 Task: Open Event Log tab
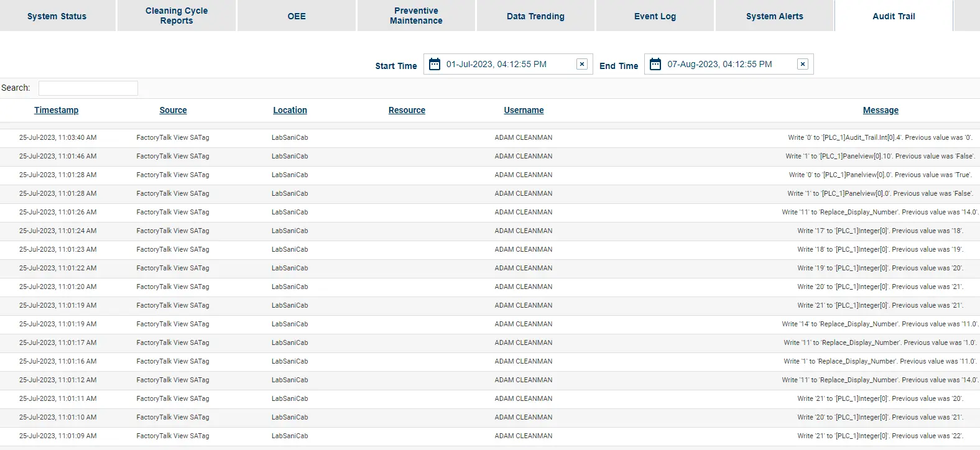[655, 16]
